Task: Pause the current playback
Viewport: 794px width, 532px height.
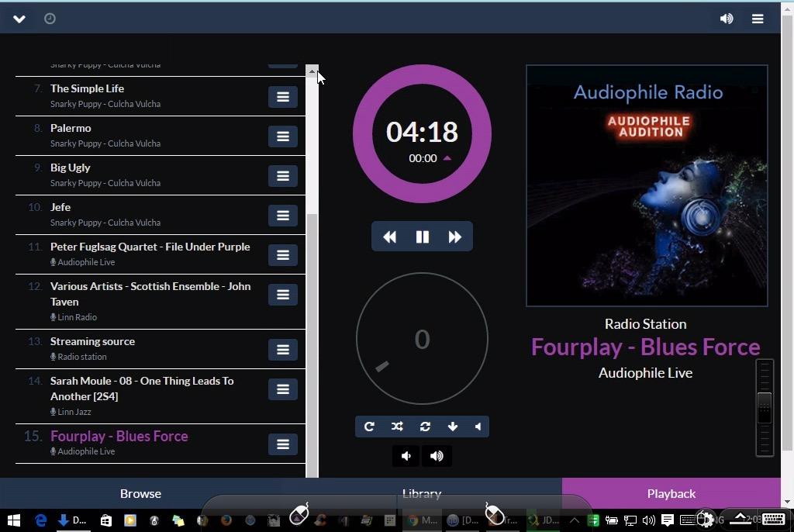Action: (x=423, y=237)
